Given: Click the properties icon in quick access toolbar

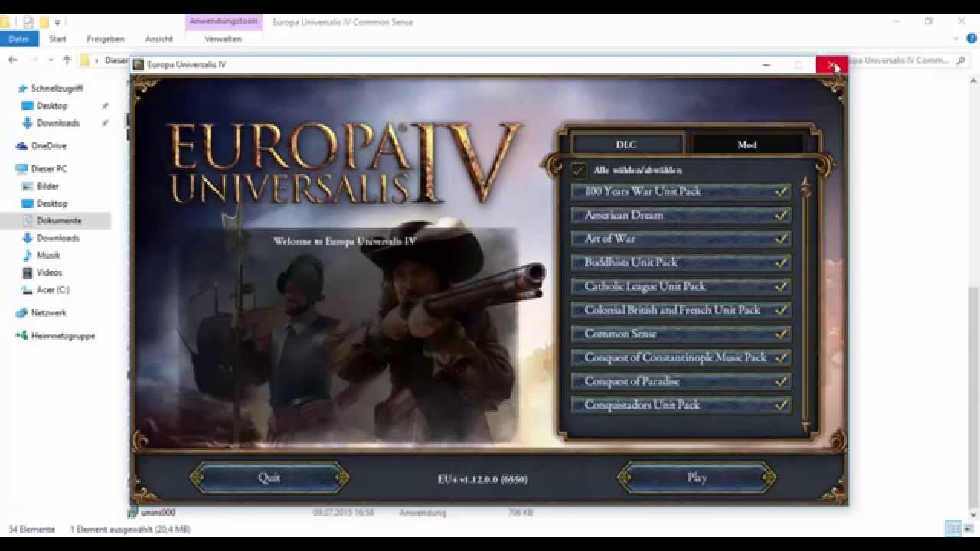Looking at the screenshot, I should (28, 21).
